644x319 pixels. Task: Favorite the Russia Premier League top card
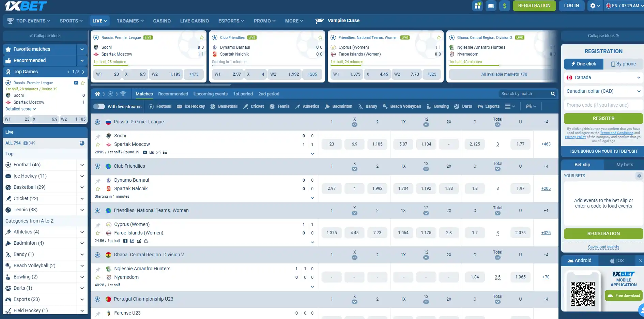click(202, 37)
